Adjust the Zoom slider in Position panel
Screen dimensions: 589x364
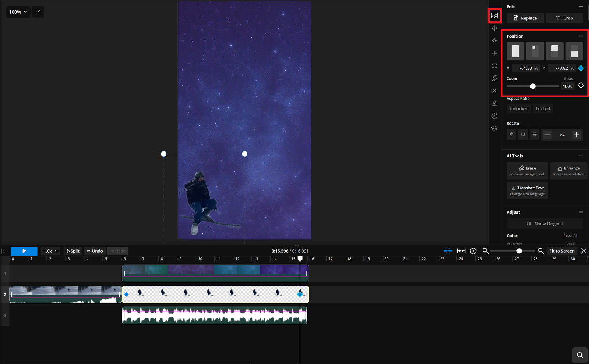[532, 86]
